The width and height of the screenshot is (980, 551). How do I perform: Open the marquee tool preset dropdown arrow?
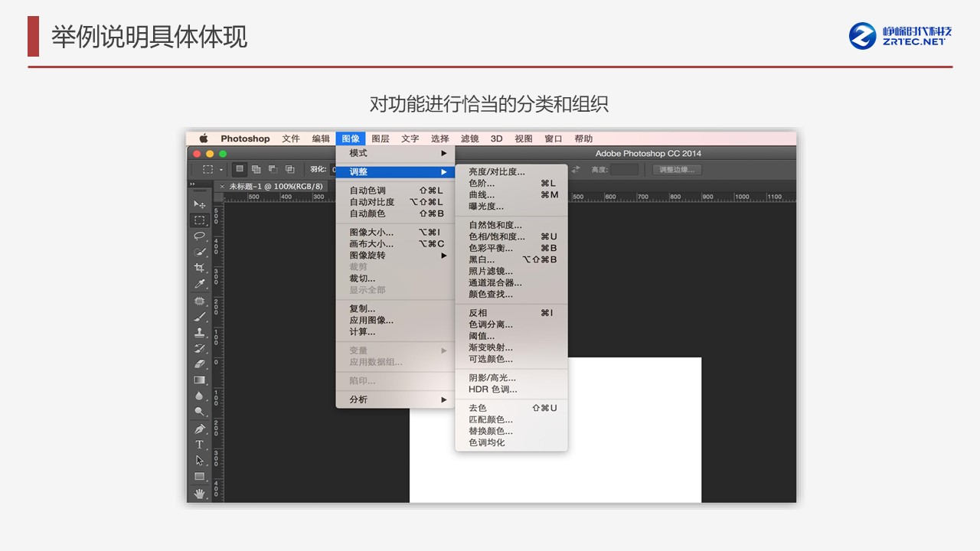pyautogui.click(x=221, y=170)
